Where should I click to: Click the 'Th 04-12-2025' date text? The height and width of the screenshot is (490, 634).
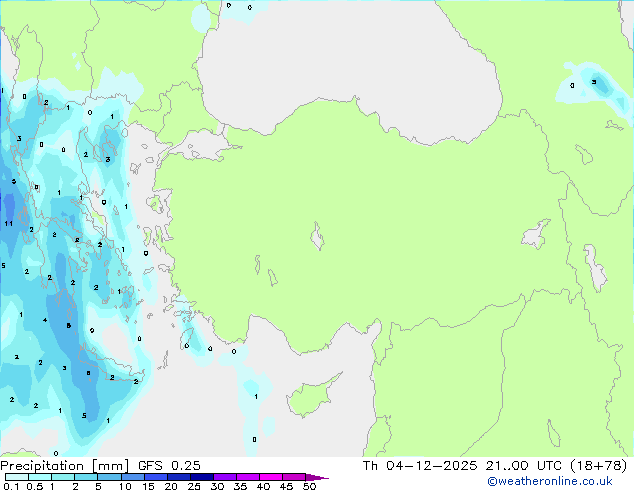pos(420,466)
